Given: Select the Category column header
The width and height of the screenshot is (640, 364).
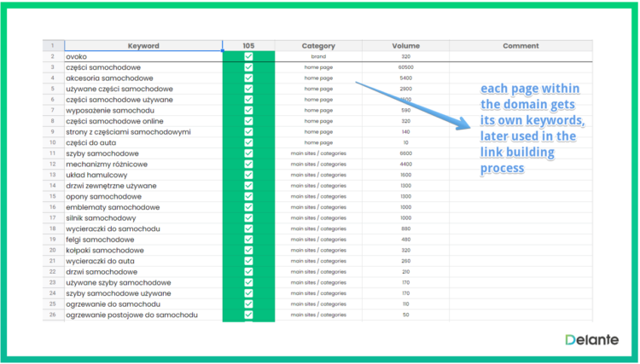Looking at the screenshot, I should (318, 46).
